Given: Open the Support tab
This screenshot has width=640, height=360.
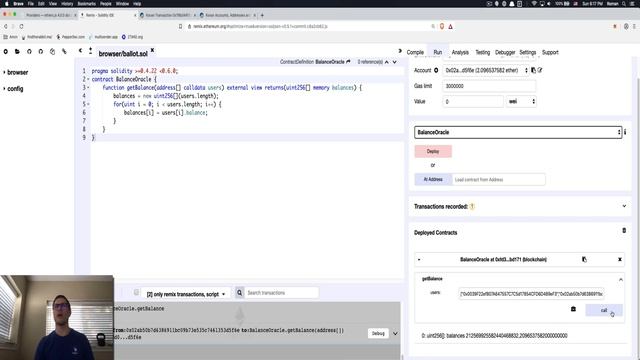Looking at the screenshot, I should [x=550, y=52].
